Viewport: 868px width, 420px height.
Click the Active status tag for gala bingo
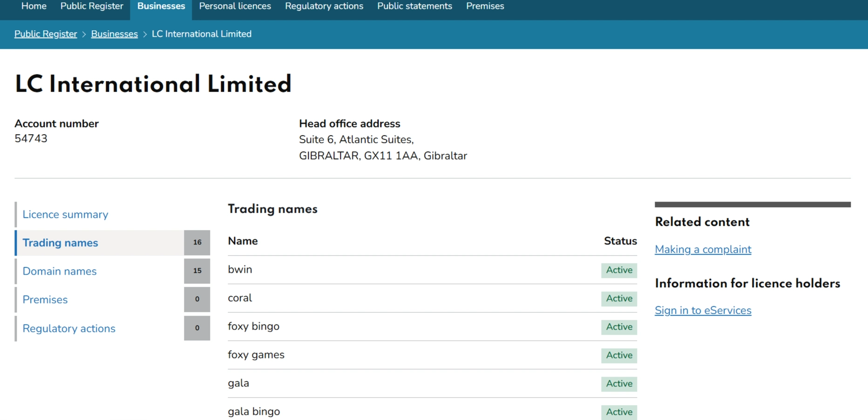619,413
